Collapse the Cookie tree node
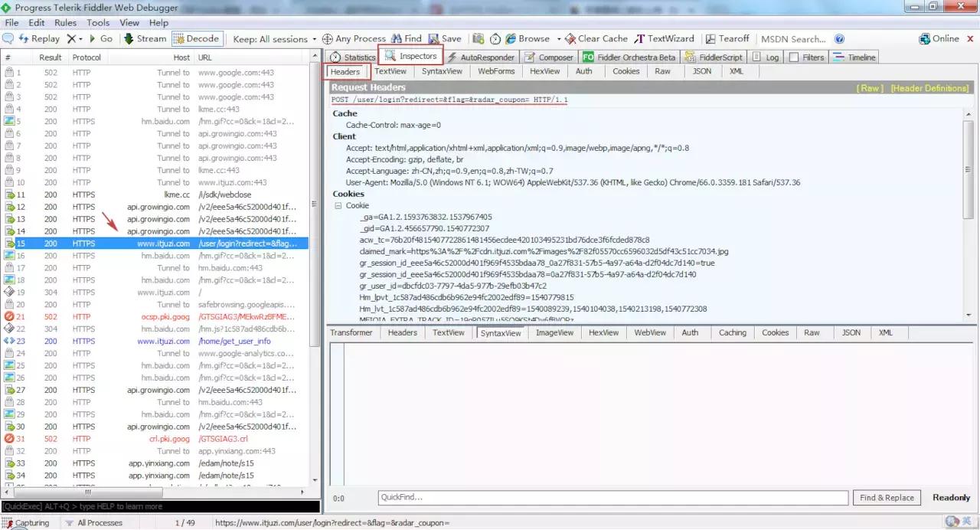 (x=338, y=205)
